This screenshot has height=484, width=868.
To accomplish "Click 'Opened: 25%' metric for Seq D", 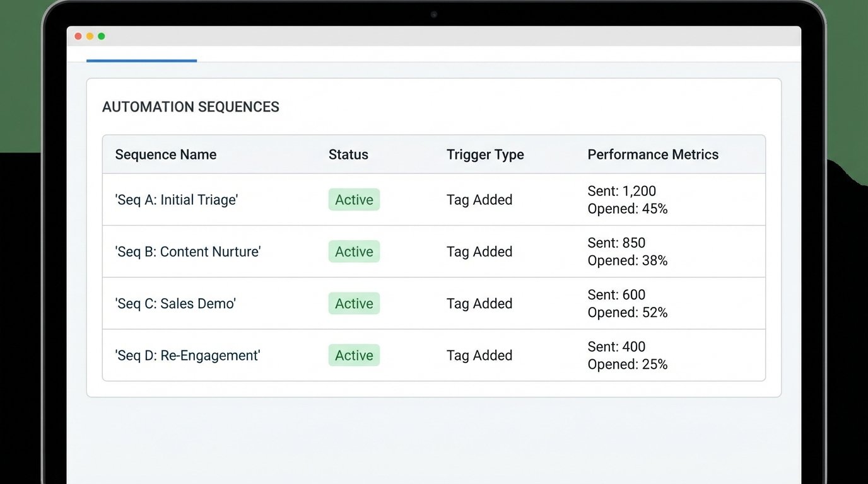I will [x=627, y=364].
